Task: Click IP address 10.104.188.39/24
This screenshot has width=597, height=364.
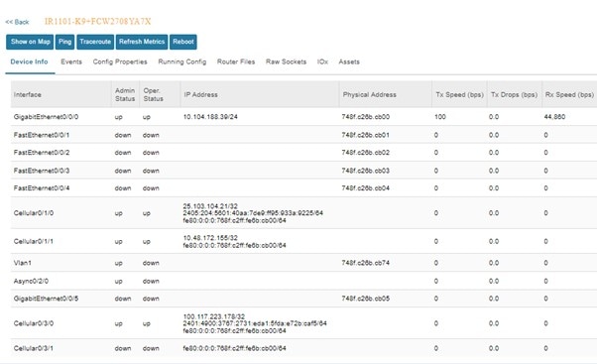Action: point(210,117)
